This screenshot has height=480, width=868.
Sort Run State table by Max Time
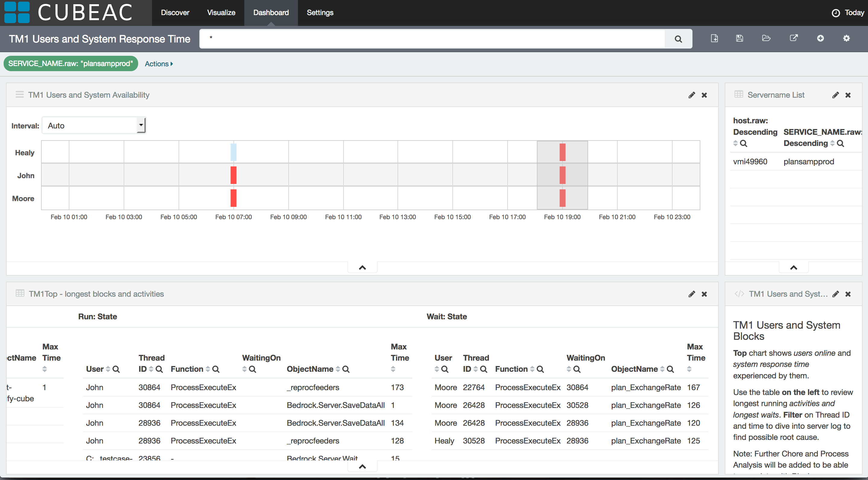393,369
